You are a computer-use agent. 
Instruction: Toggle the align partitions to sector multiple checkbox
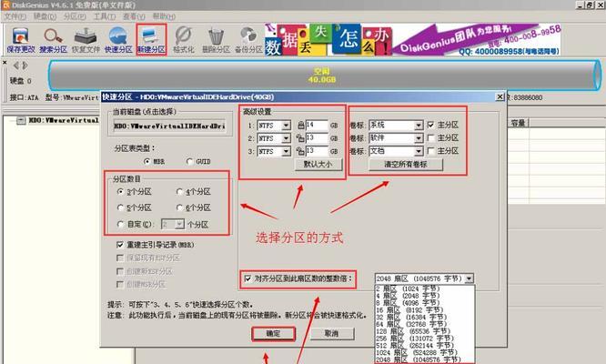click(248, 278)
